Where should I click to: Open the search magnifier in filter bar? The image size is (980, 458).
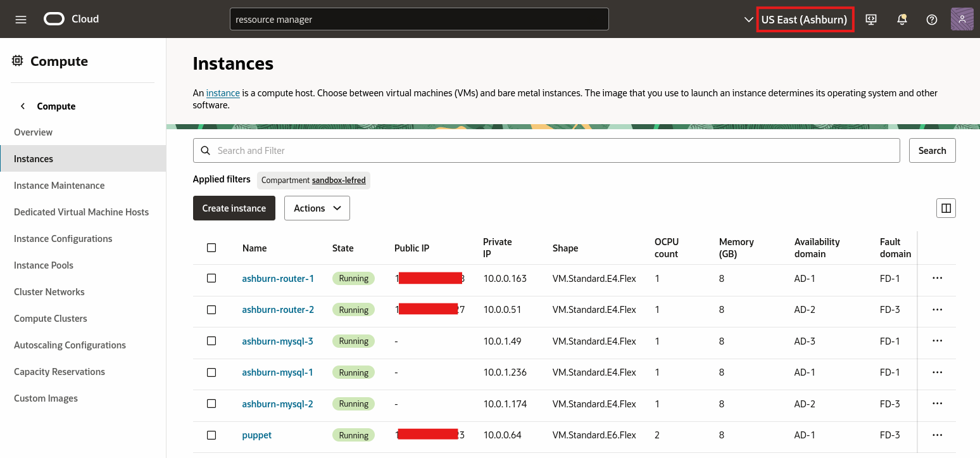[x=205, y=150]
